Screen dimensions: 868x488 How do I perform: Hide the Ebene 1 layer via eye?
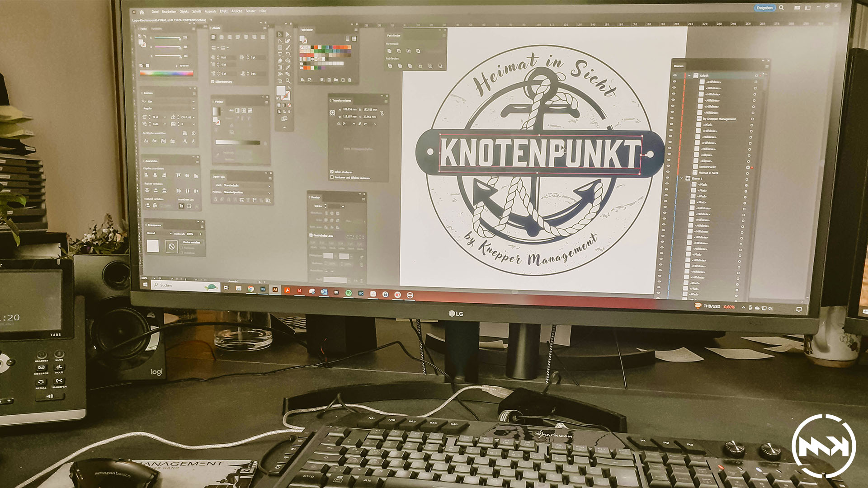[668, 178]
